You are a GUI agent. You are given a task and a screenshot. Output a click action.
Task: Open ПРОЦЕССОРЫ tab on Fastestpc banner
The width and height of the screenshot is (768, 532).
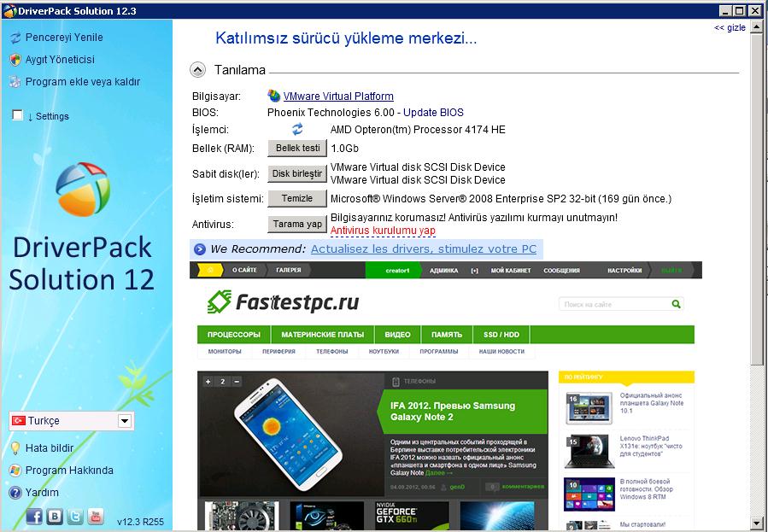tap(233, 335)
